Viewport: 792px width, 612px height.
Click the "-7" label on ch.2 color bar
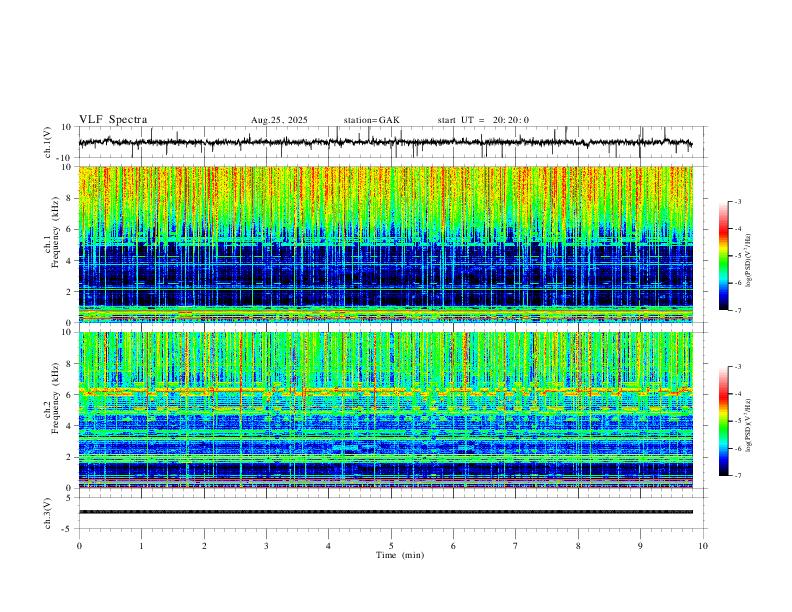click(737, 476)
